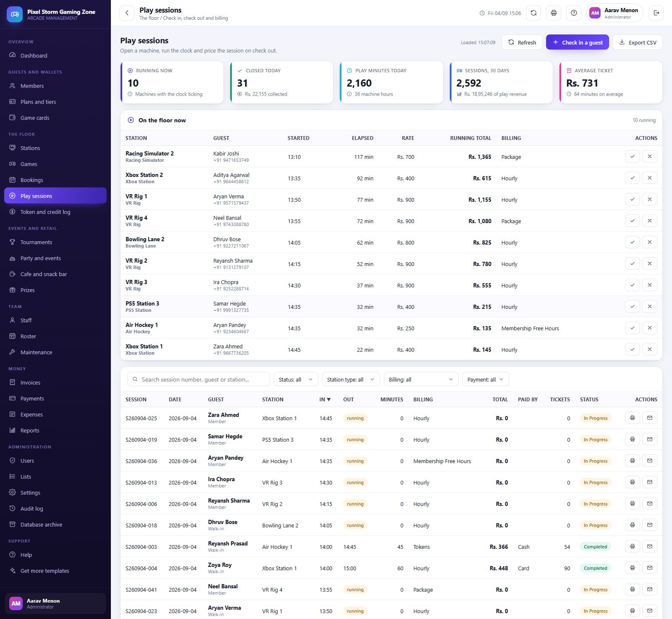Screen dimensions: 672x619
Task: Cancel the Xbox Station 2 session
Action: coord(650,178)
